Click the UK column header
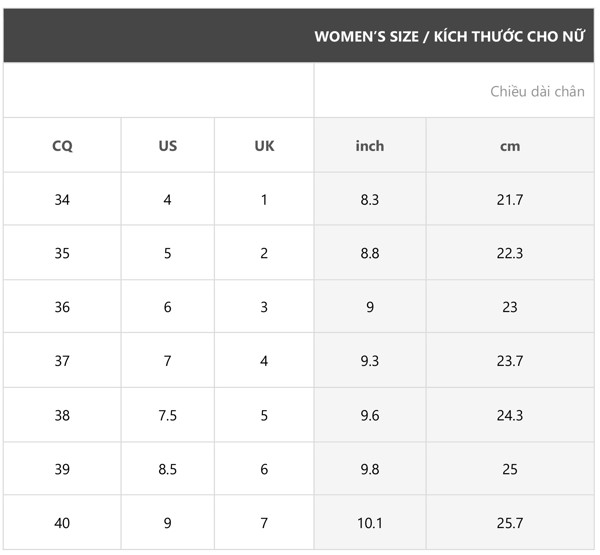The height and width of the screenshot is (555, 600). click(264, 146)
